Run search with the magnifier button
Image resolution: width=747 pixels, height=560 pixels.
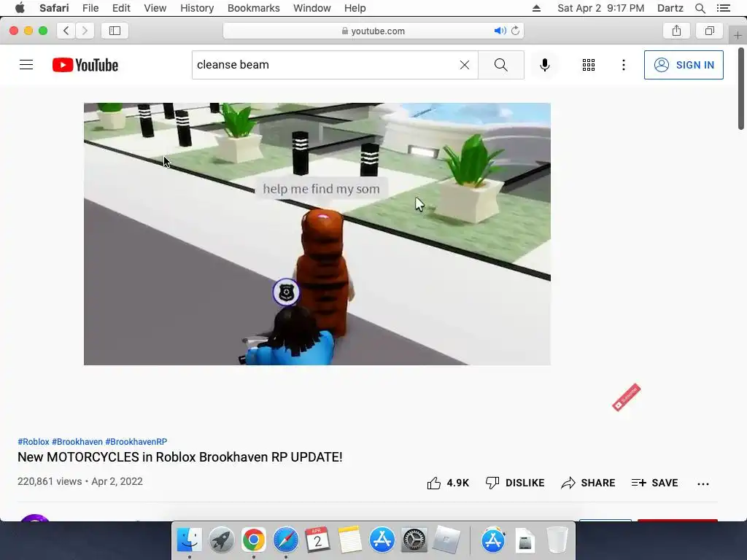(500, 65)
